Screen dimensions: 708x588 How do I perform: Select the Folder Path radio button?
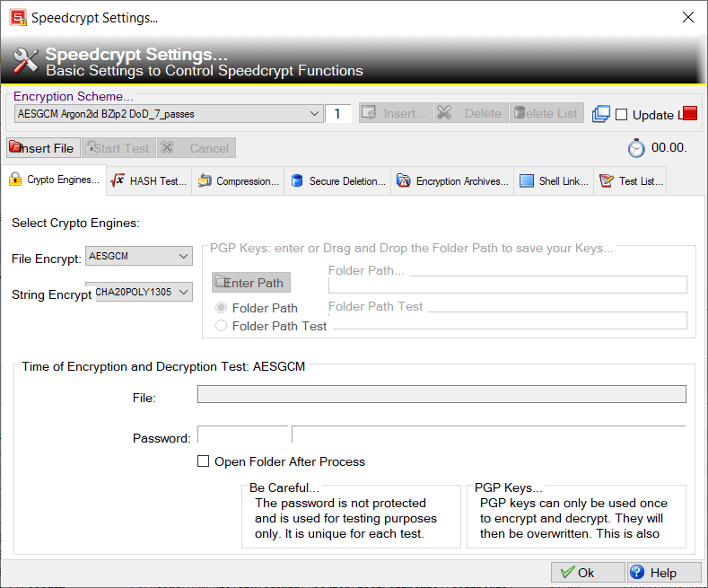[221, 308]
